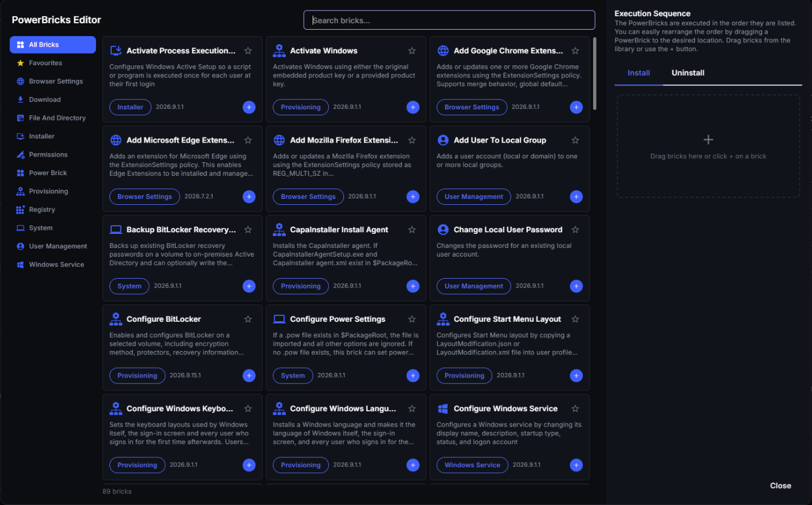Click plus on Configure Power Settings brick
The width and height of the screenshot is (812, 505).
413,375
